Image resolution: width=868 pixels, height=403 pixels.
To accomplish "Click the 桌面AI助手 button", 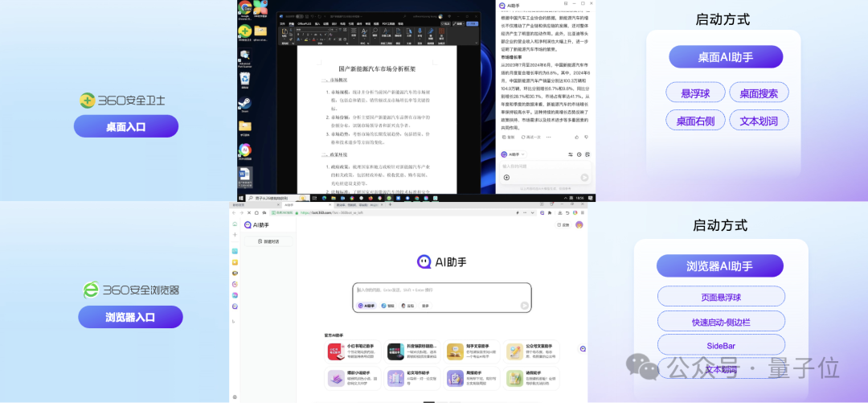I will [x=726, y=56].
